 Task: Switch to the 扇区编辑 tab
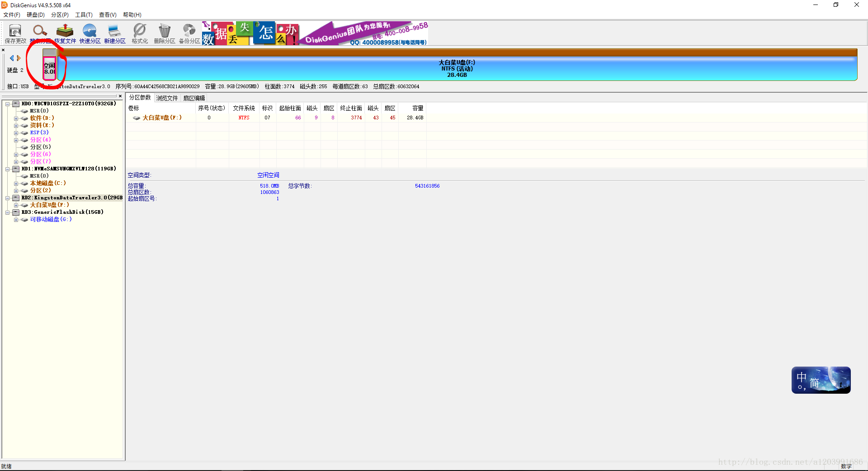coord(194,98)
